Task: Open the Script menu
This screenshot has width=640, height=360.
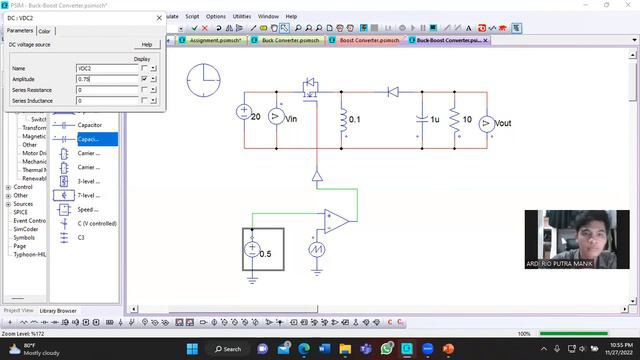Action: click(192, 16)
